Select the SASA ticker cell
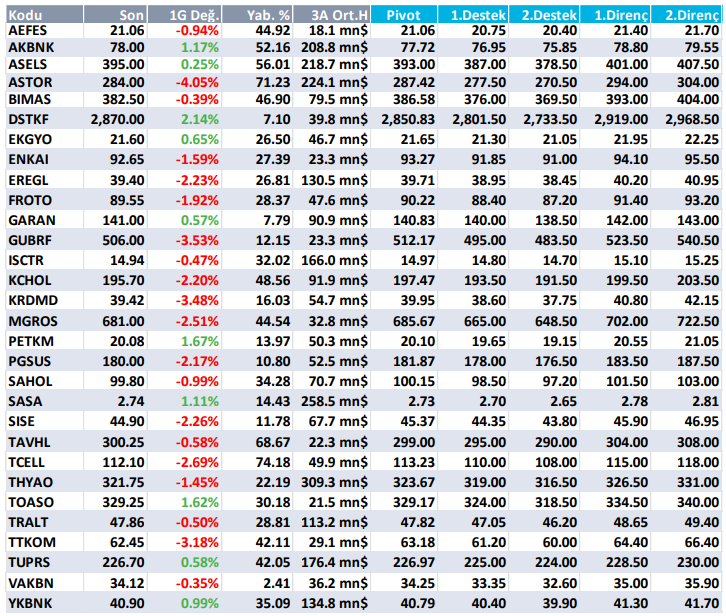The width and height of the screenshot is (726, 616). tap(44, 402)
